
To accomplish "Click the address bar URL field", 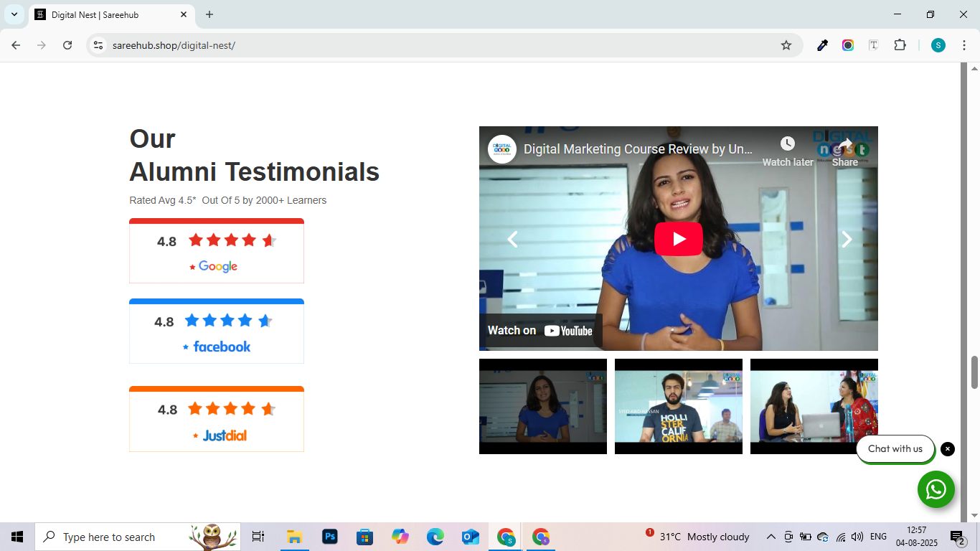I will pyautogui.click(x=430, y=45).
